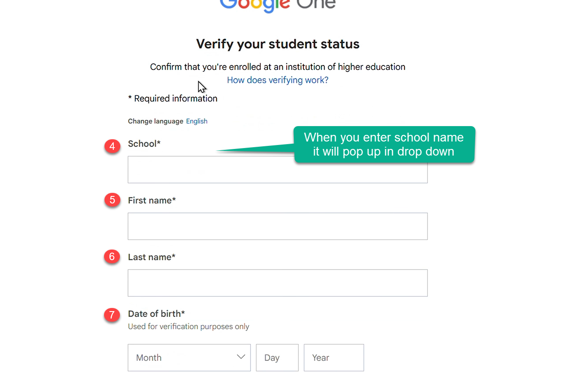Viewport: 588px width, 377px height.
Task: Click the mouse cursor graphic near the heading
Action: [202, 86]
